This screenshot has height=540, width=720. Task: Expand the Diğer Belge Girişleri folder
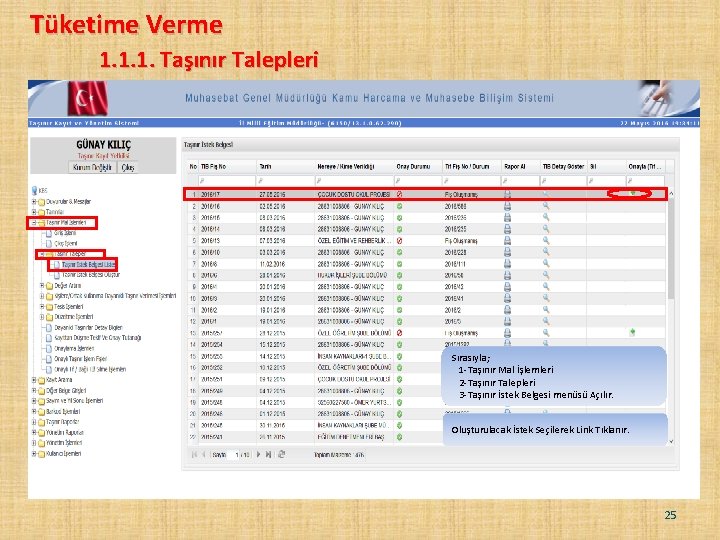coord(34,391)
